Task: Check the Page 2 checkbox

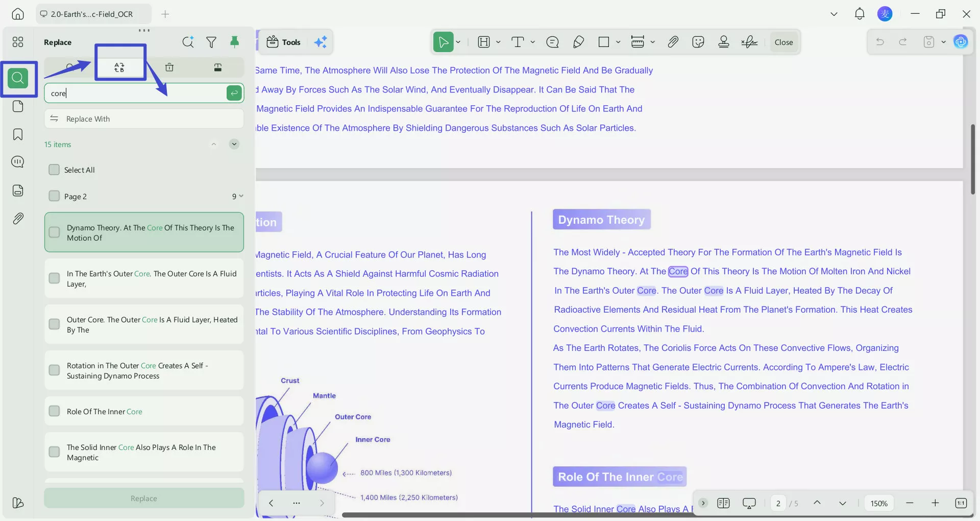Action: (x=54, y=196)
